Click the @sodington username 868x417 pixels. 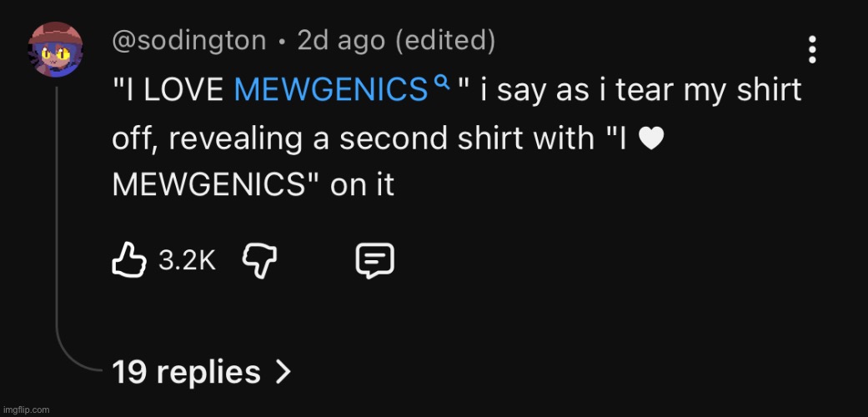coord(189,41)
